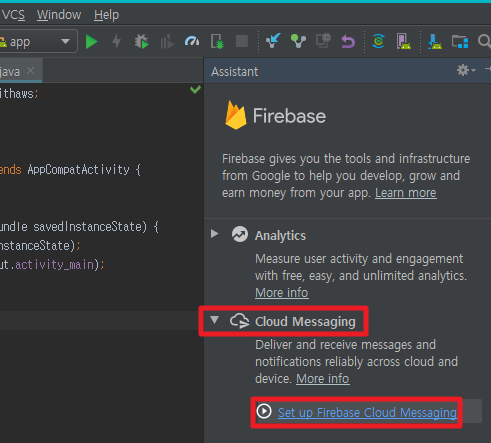Screen dimensions: 491x443
Task: Click activity_main in the code editor
Action: [54, 265]
